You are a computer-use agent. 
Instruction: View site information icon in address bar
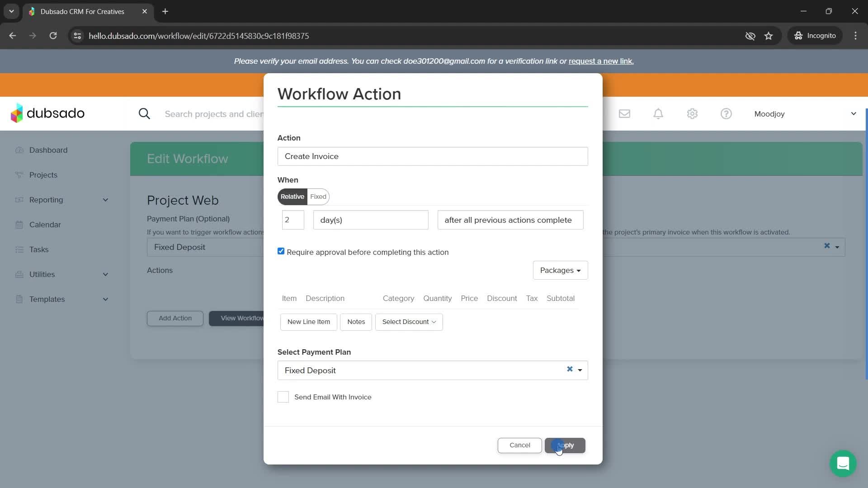(x=77, y=36)
